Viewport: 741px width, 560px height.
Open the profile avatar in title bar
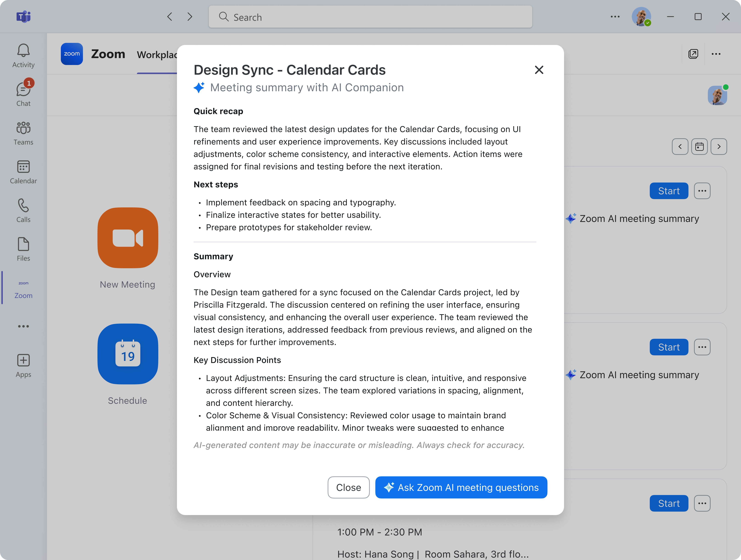click(641, 16)
